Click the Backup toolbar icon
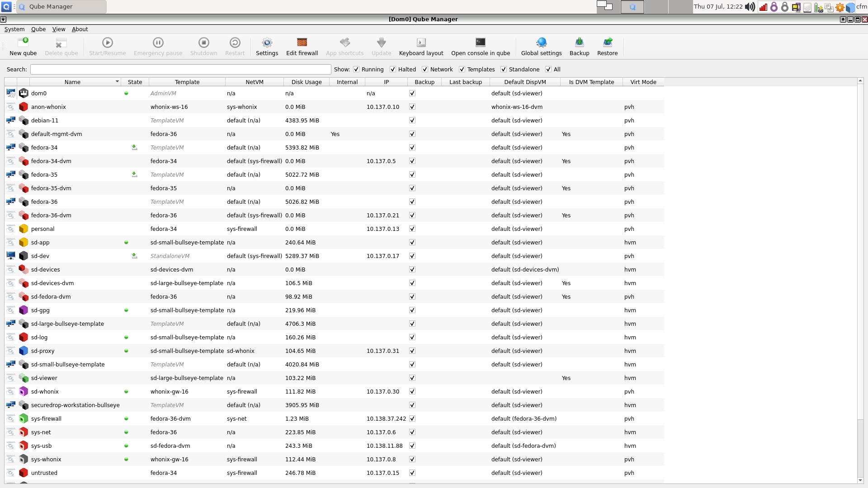Viewport: 868px width, 488px height. coord(579,43)
